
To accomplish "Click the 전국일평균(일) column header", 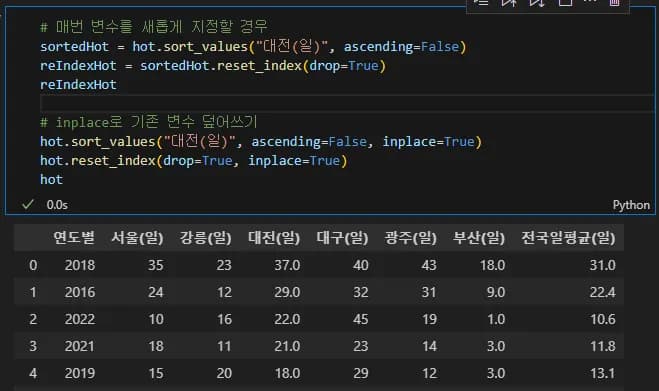I will click(x=568, y=238).
